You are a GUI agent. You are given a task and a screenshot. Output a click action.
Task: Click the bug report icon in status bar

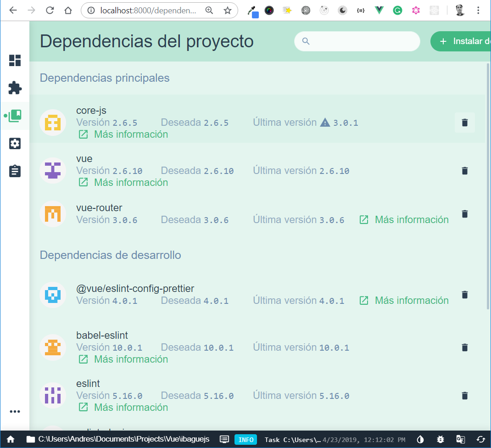440,440
